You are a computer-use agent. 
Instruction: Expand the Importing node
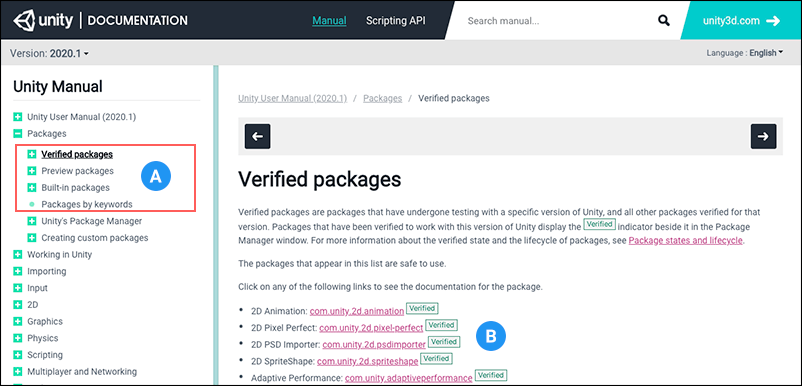[x=18, y=271]
